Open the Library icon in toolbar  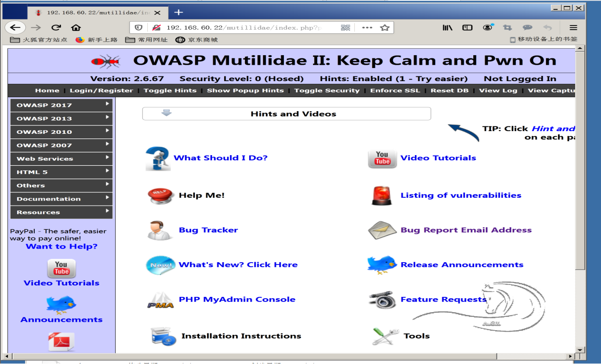(447, 27)
